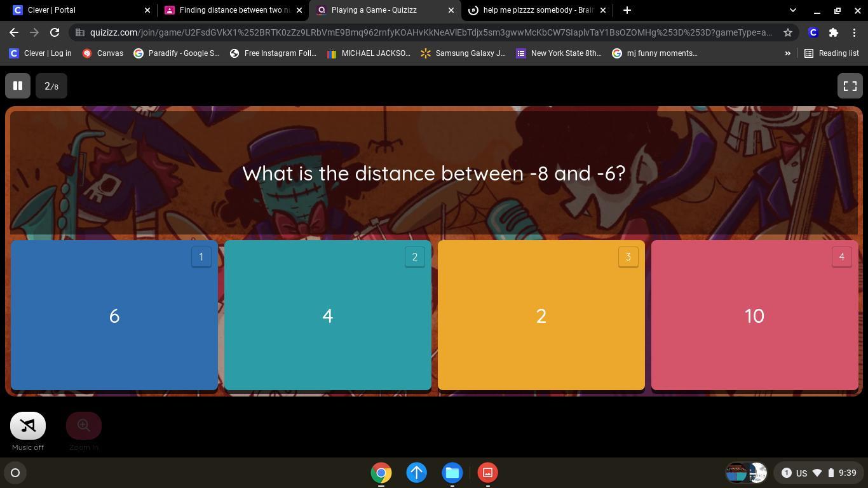Choose answer 4 on the teal card

pos(328,315)
